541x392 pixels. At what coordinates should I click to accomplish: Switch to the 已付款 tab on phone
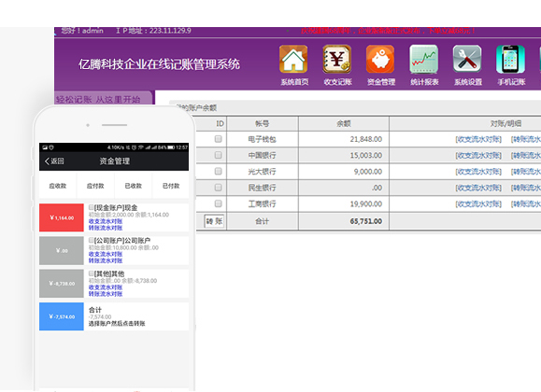(171, 186)
